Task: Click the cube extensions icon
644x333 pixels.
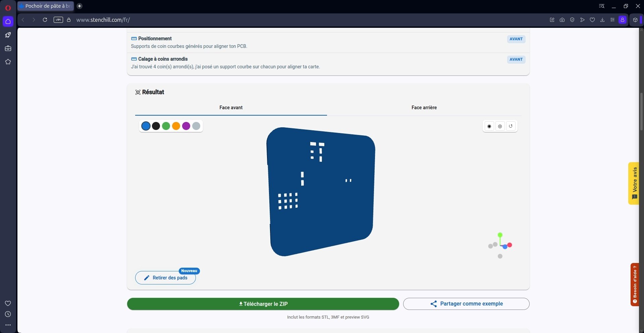Action: (x=635, y=20)
